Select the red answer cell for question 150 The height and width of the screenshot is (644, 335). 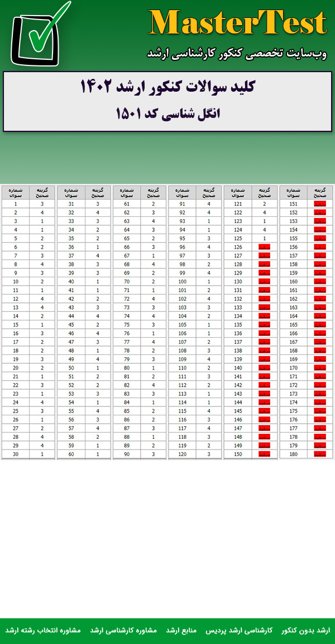(264, 454)
